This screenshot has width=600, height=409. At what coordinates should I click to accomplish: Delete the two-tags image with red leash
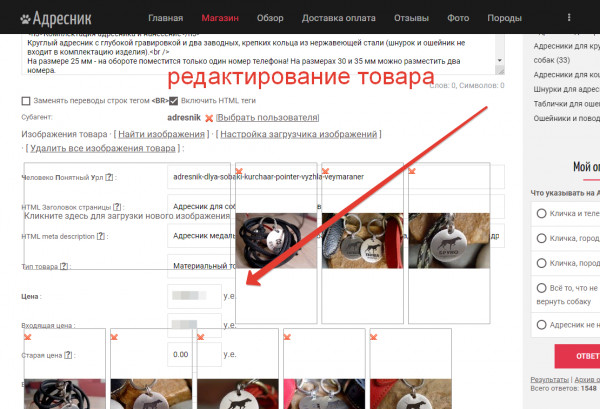[325, 171]
